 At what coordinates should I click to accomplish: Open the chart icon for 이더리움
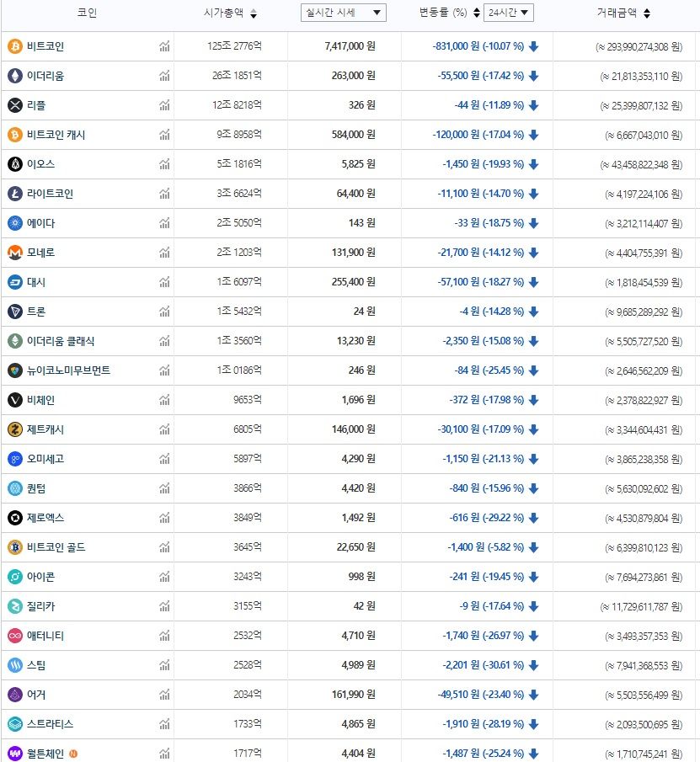(164, 76)
